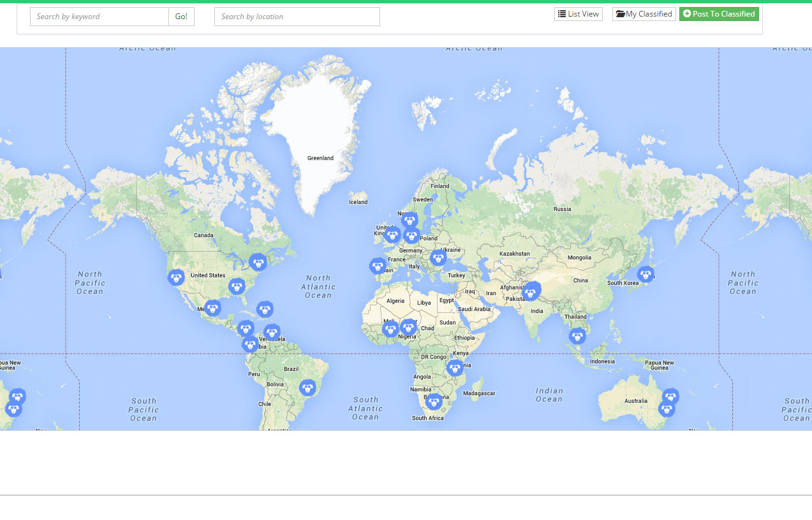Screen dimensions: 812x520
Task: Open the marker near Kenya
Action: click(x=454, y=368)
